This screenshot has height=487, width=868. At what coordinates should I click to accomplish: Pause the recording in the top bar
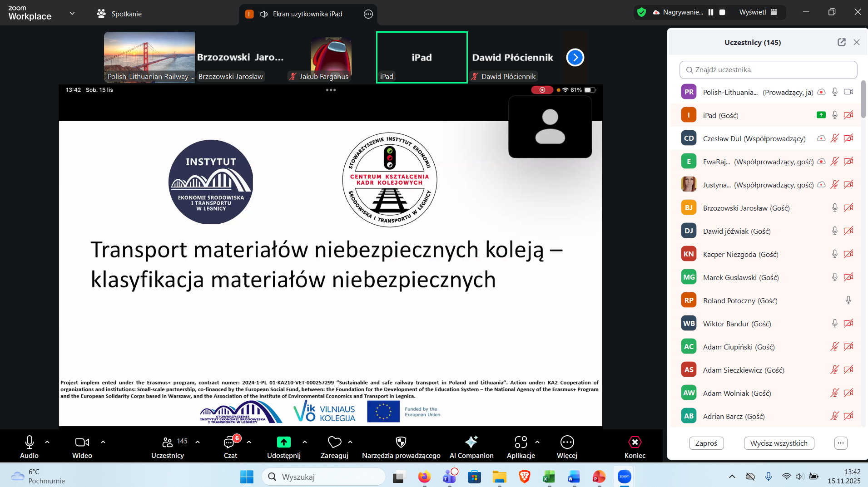(x=711, y=12)
